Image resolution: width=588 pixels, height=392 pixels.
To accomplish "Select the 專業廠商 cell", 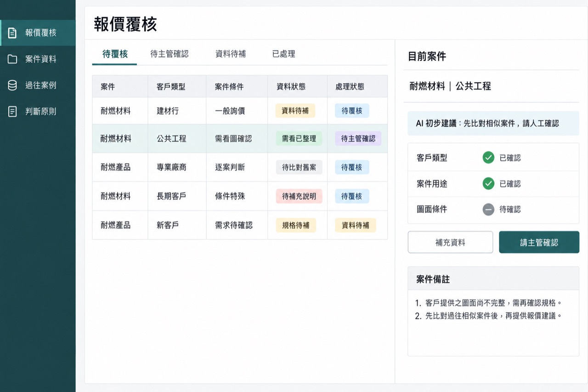I will (x=177, y=167).
